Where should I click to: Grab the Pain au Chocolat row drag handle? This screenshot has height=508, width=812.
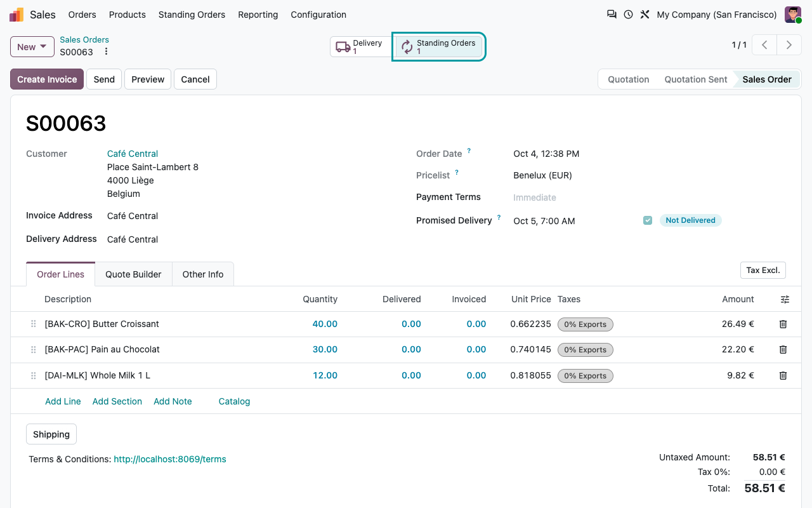(x=33, y=349)
